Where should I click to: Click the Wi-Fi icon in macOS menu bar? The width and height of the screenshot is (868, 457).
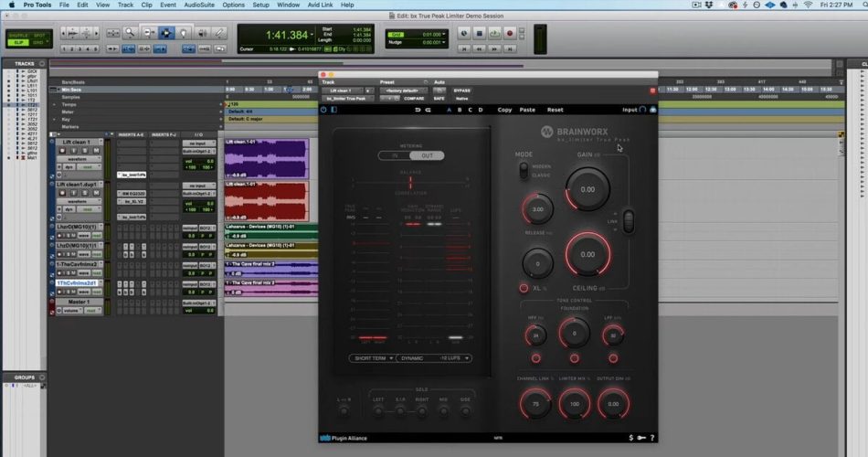(809, 5)
